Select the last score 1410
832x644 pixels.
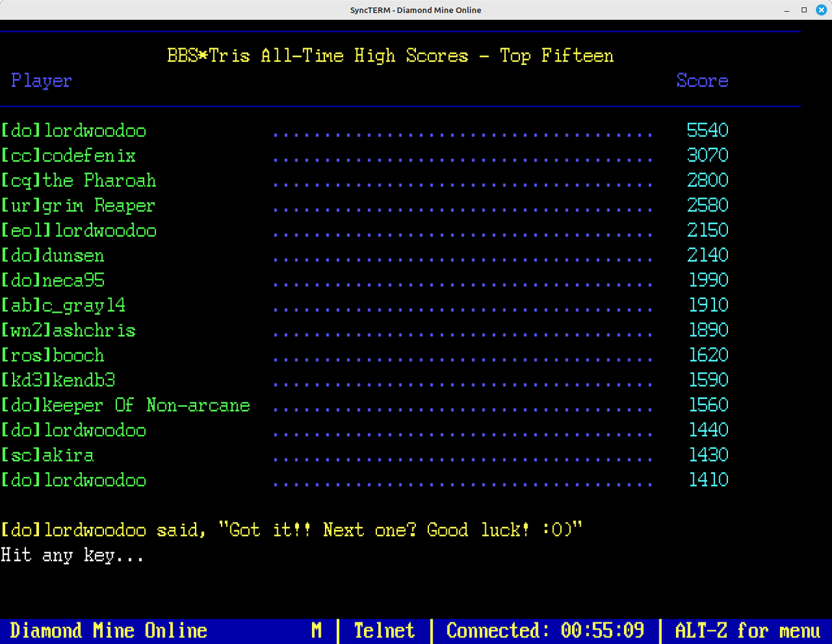coord(709,480)
